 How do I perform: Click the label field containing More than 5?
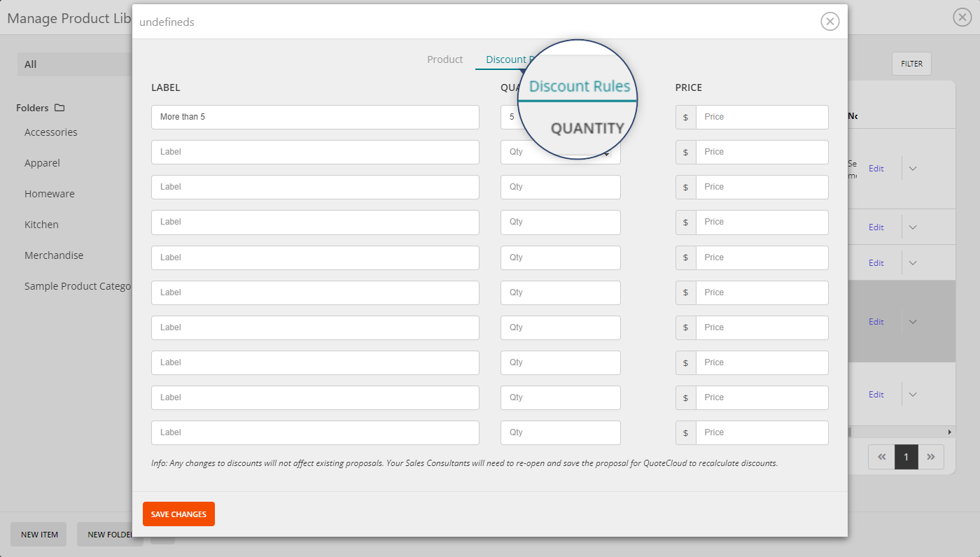315,117
